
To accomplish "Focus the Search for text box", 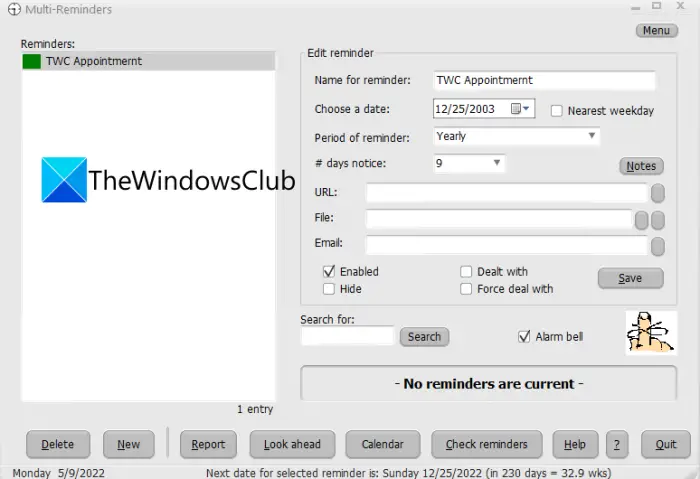I will 348,336.
